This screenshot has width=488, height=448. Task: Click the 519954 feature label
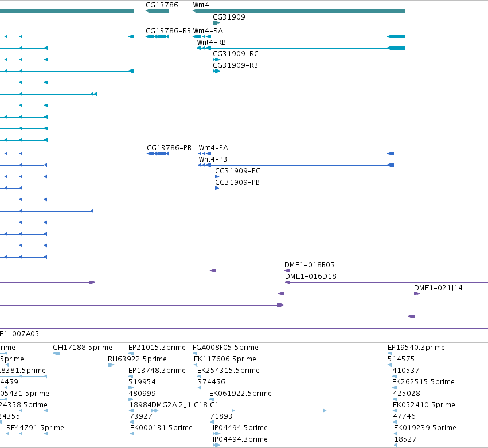(142, 382)
